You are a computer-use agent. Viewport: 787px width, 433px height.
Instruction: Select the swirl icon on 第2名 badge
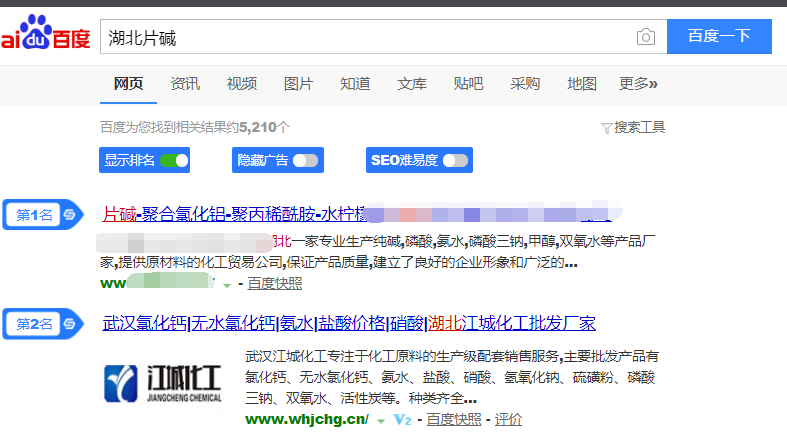click(x=69, y=324)
